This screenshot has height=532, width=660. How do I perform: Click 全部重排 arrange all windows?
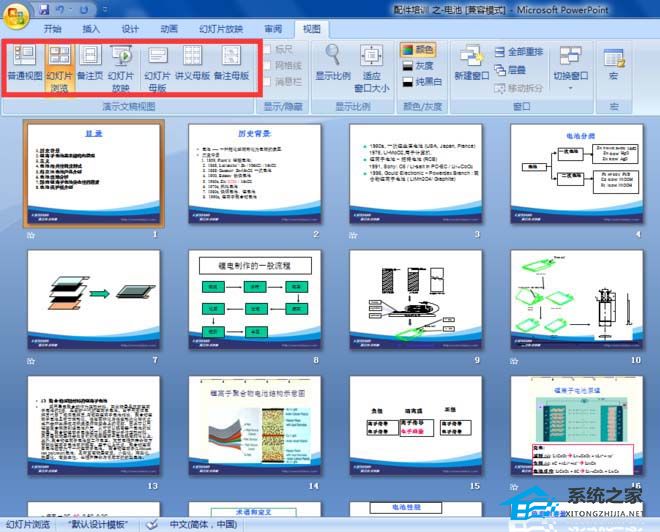click(519, 52)
